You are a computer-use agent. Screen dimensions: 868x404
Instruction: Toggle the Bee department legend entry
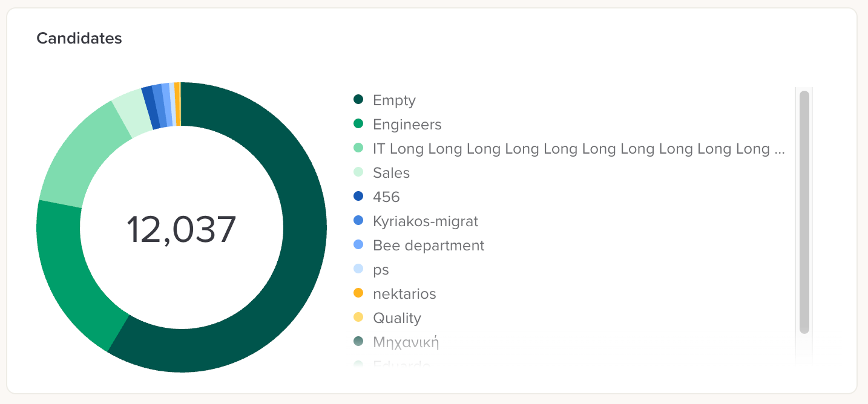coord(429,246)
